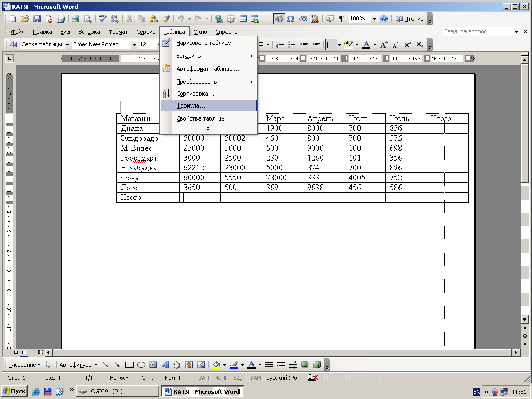Switch to LOGICAL (D:) taskbar window

[118, 391]
